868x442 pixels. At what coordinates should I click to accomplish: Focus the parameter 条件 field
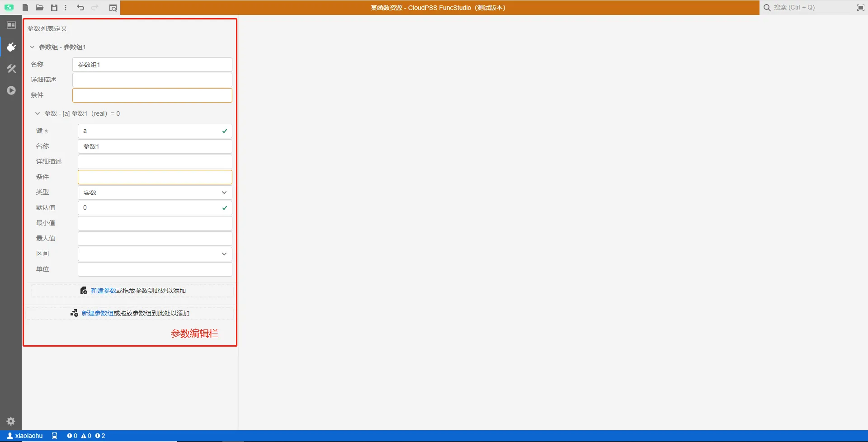coord(155,177)
